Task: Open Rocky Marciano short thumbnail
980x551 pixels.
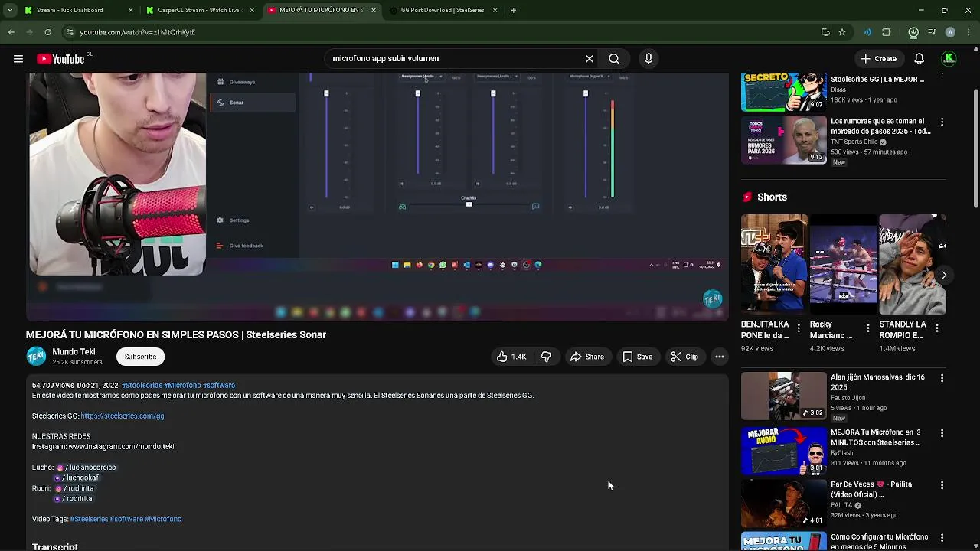Action: 843,265
